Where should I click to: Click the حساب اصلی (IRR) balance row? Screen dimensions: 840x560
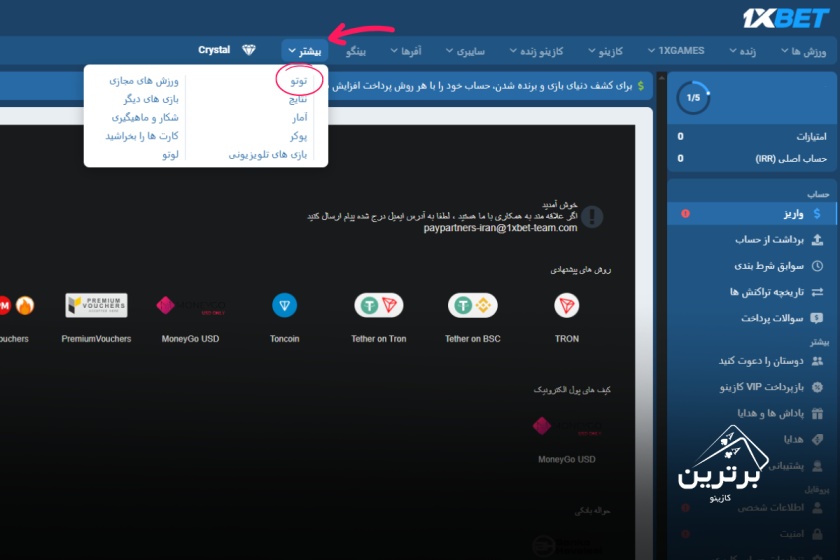(752, 159)
